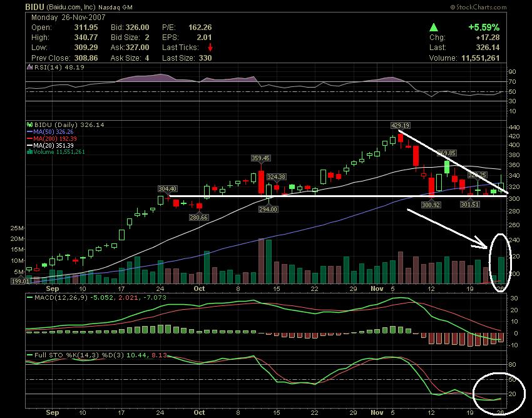Click the 'BIDU (Daily) 326.14' chart label
Image resolution: width=532 pixels, height=418 pixels.
point(69,125)
